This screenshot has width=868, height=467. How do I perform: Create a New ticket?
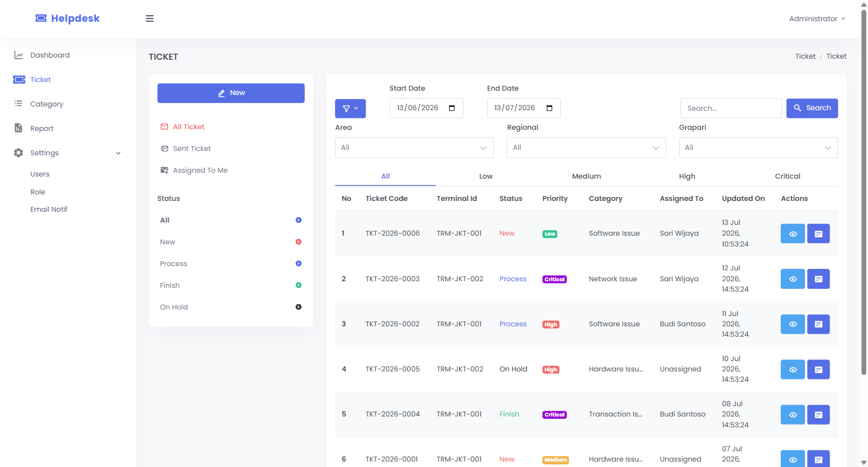[231, 93]
